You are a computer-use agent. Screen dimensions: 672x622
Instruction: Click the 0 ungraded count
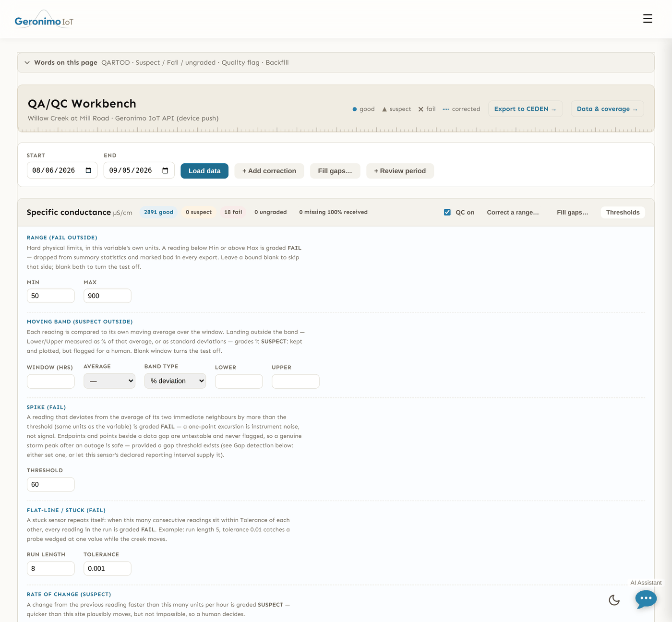(x=271, y=212)
